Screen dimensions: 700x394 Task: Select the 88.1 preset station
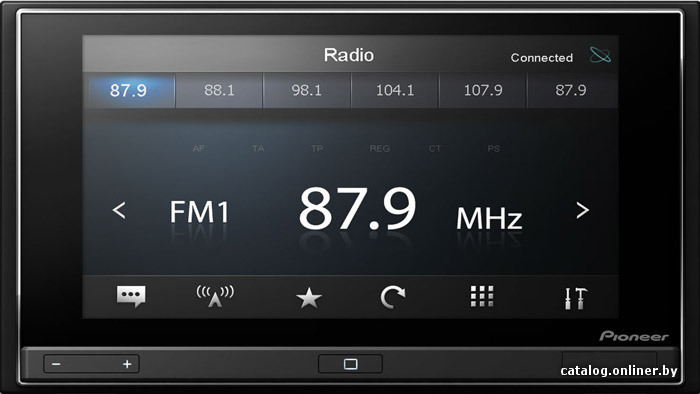[x=219, y=91]
